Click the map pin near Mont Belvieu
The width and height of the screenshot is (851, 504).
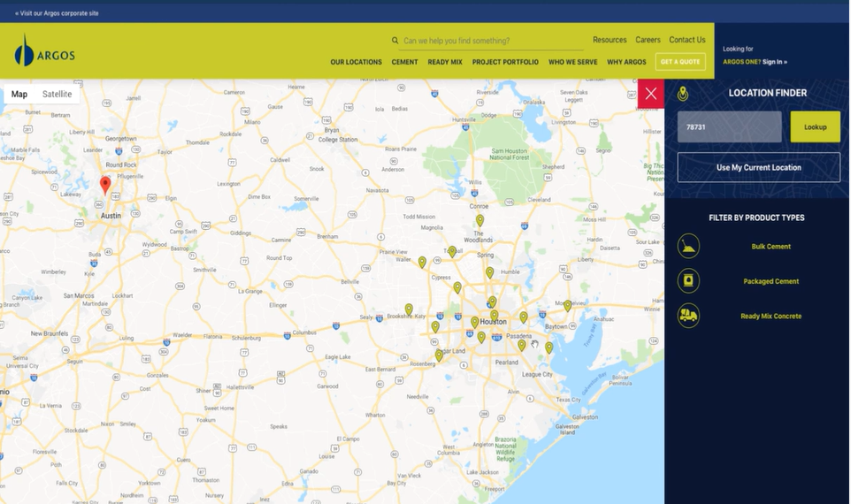coord(567,306)
